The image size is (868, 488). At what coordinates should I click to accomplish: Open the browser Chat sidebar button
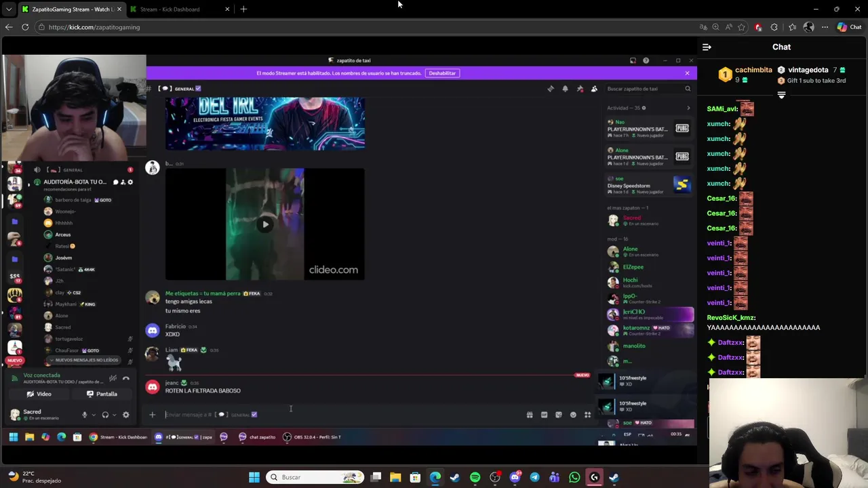click(849, 27)
